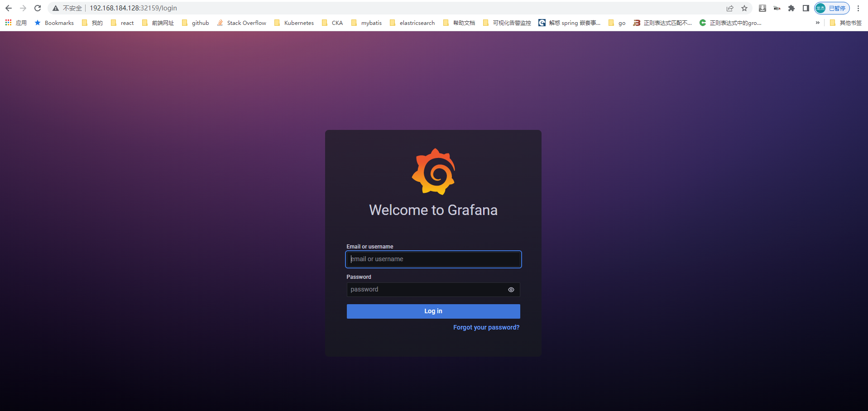868x411 pixels.
Task: Click the browser back arrow
Action: click(9, 8)
